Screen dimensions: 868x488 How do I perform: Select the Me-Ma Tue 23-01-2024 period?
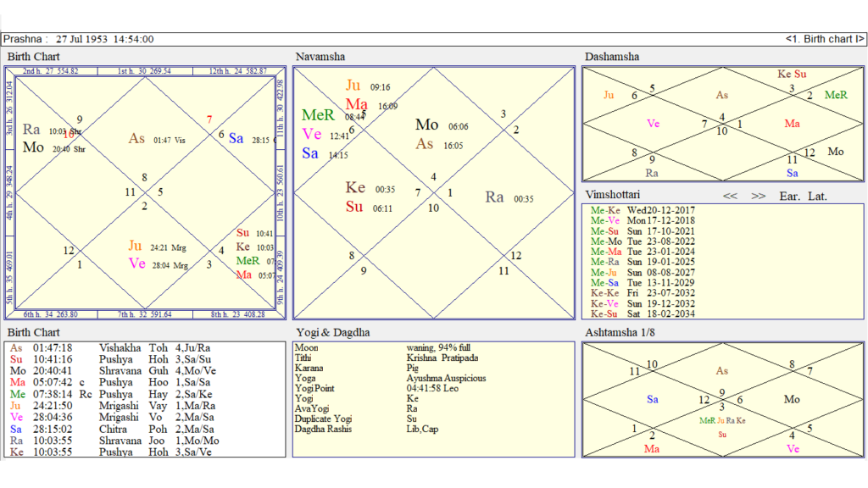point(643,252)
